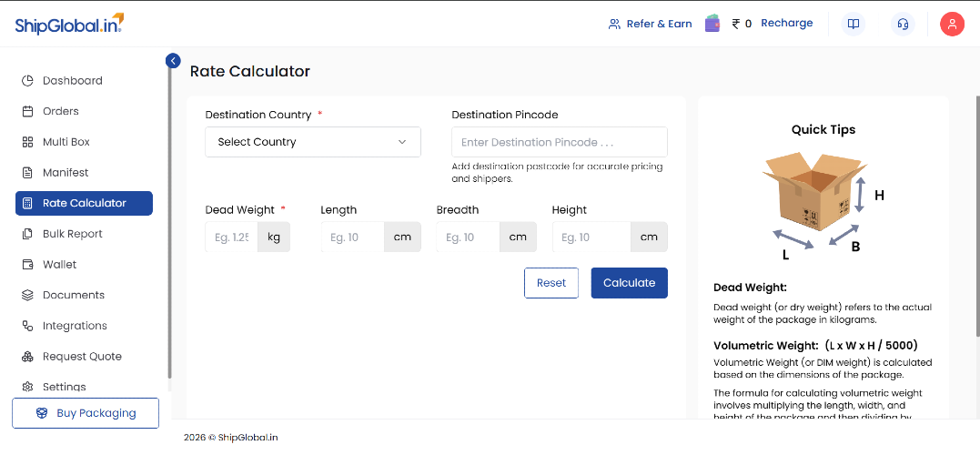Click the wallet balance icon in header

point(712,24)
